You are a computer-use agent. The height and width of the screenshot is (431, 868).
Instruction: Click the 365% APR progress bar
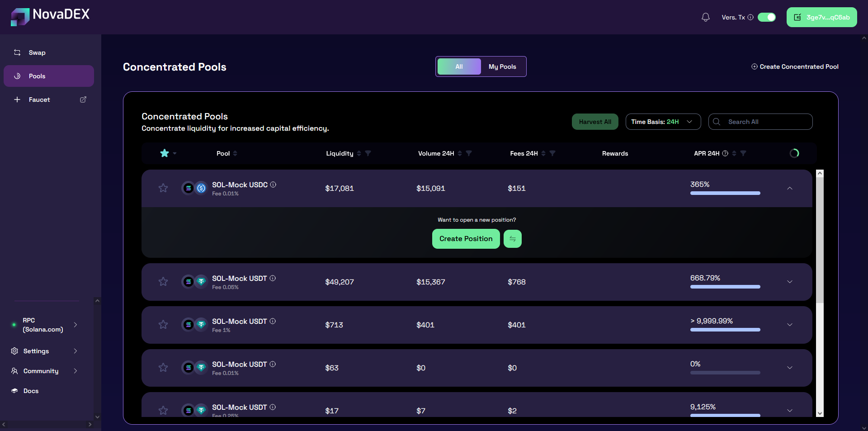725,193
